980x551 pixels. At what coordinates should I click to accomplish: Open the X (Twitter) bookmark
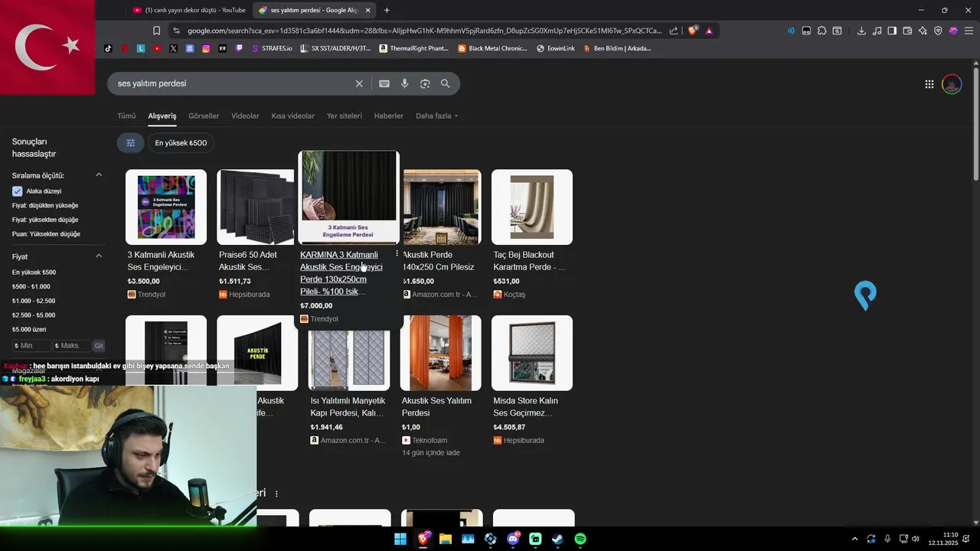pyautogui.click(x=173, y=48)
